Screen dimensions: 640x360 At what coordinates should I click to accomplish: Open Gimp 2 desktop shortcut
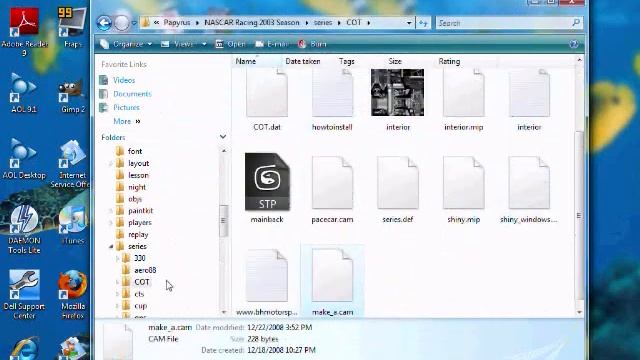point(72,97)
